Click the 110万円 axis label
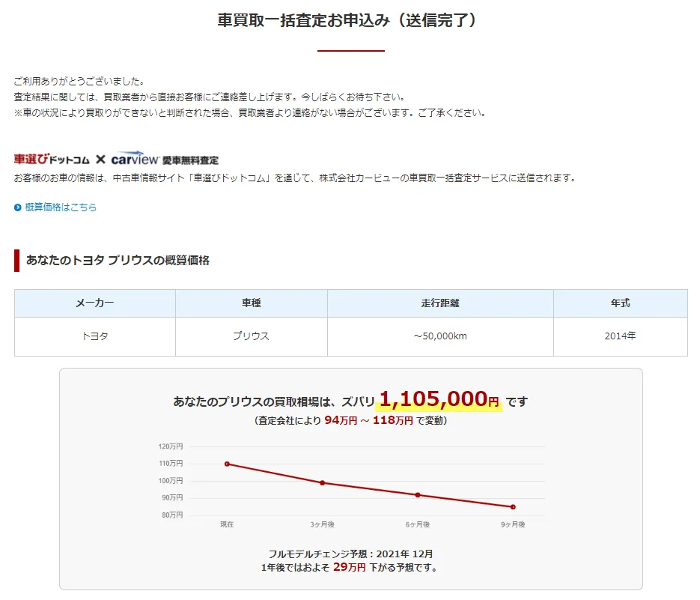The image size is (700, 600). [x=171, y=463]
